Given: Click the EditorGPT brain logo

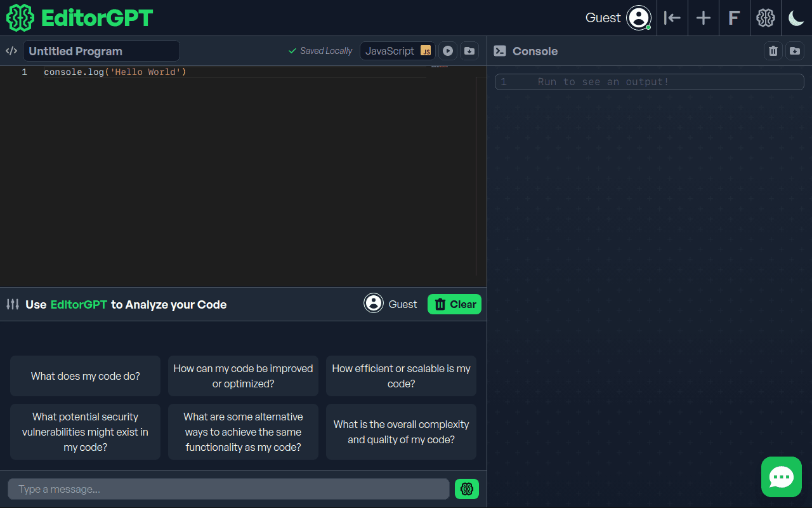Looking at the screenshot, I should 20,18.
